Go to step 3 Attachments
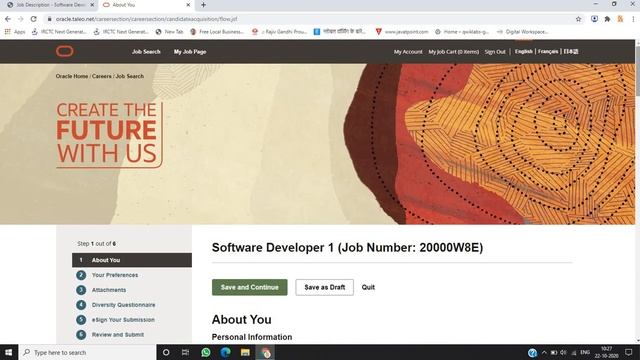The height and width of the screenshot is (360, 640). [101, 290]
